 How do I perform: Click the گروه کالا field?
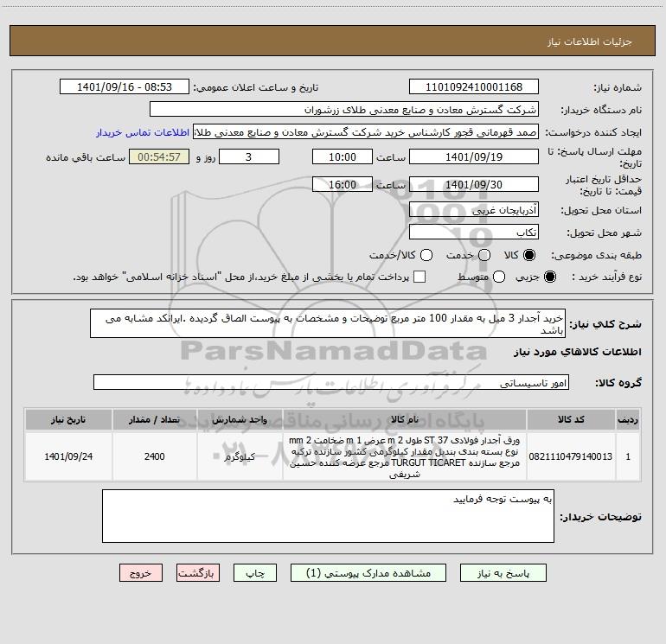click(x=331, y=382)
